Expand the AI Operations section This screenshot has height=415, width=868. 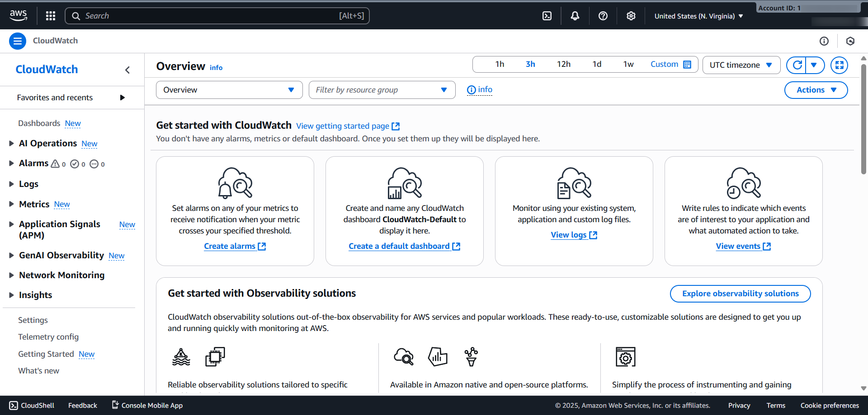(x=11, y=144)
